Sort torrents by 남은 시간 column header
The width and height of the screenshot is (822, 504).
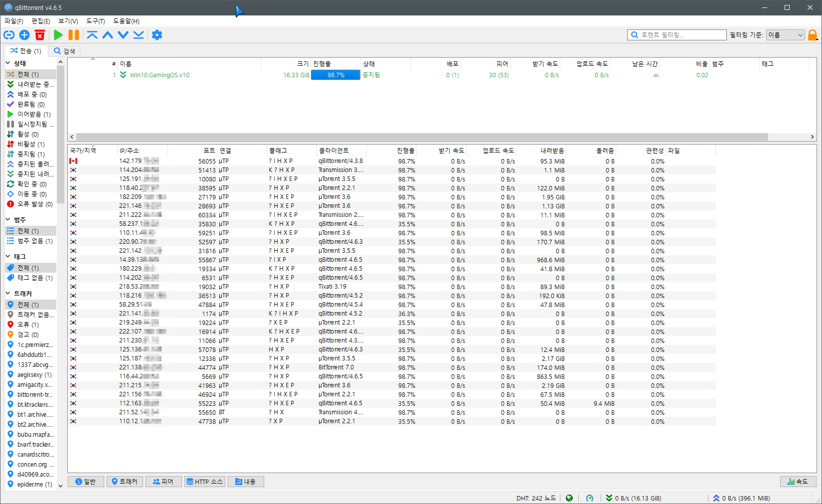point(635,64)
